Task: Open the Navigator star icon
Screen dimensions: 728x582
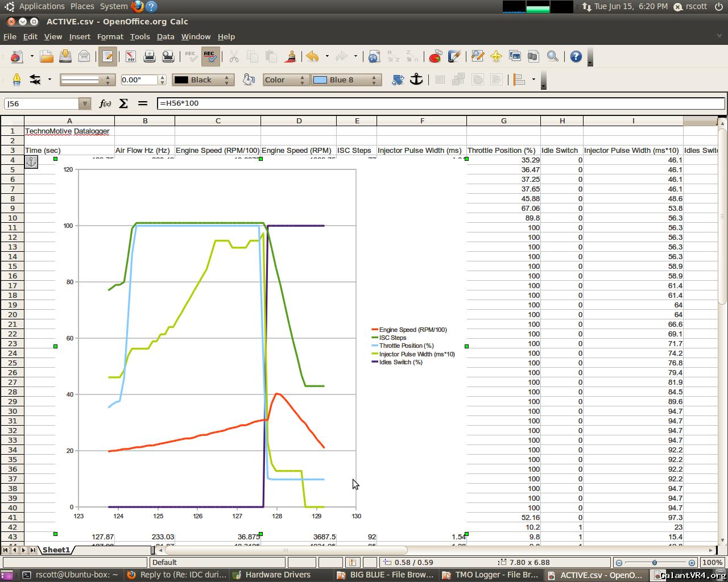Action: pyautogui.click(x=496, y=56)
